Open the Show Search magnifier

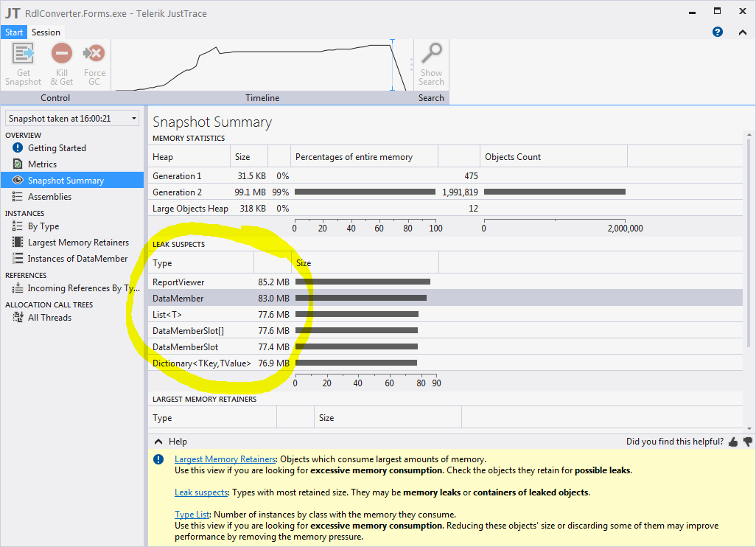click(432, 53)
